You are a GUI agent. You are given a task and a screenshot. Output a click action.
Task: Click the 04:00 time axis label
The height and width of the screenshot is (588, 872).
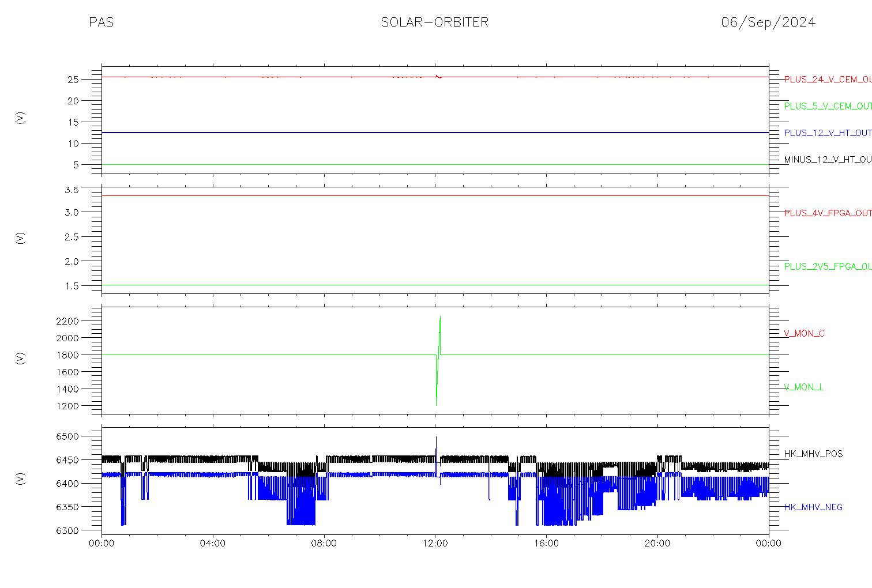(x=213, y=543)
